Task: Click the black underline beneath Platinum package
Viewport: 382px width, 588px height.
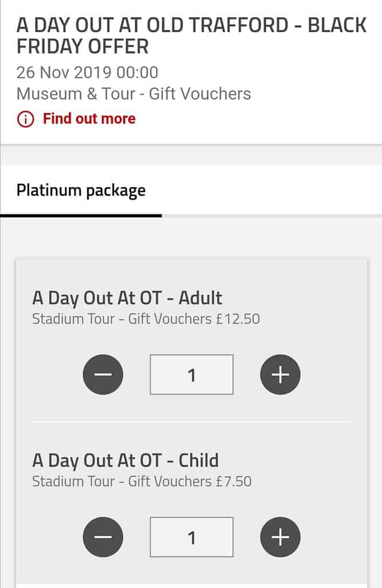Action: coord(81,216)
